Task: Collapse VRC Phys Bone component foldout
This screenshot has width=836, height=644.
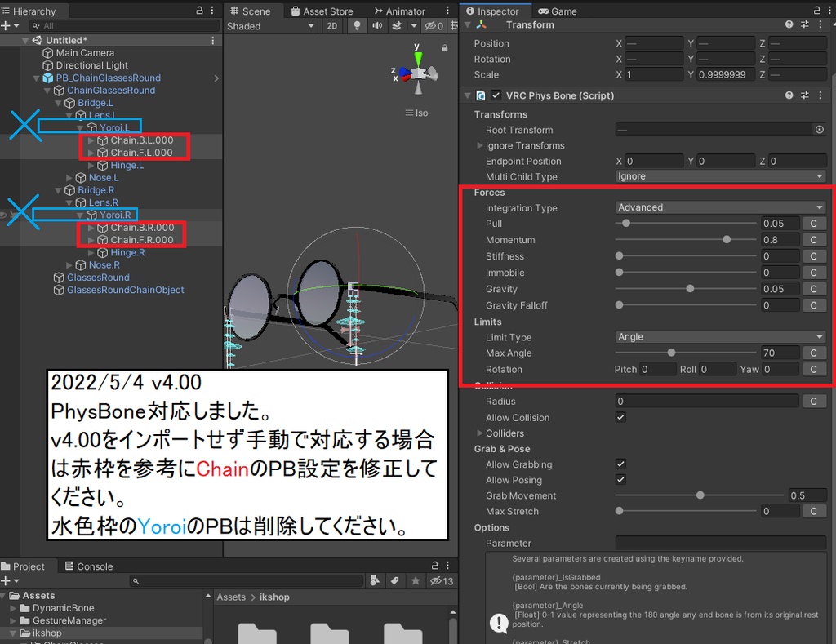Action: click(x=468, y=95)
